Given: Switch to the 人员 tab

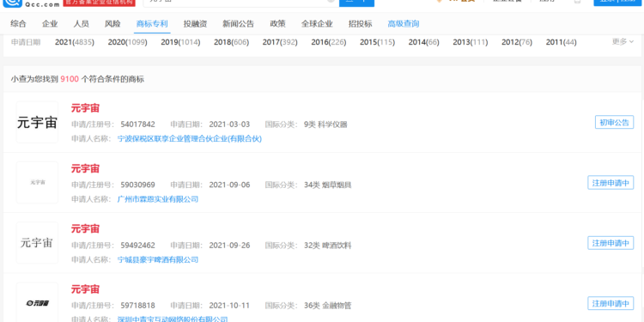Looking at the screenshot, I should point(81,24).
